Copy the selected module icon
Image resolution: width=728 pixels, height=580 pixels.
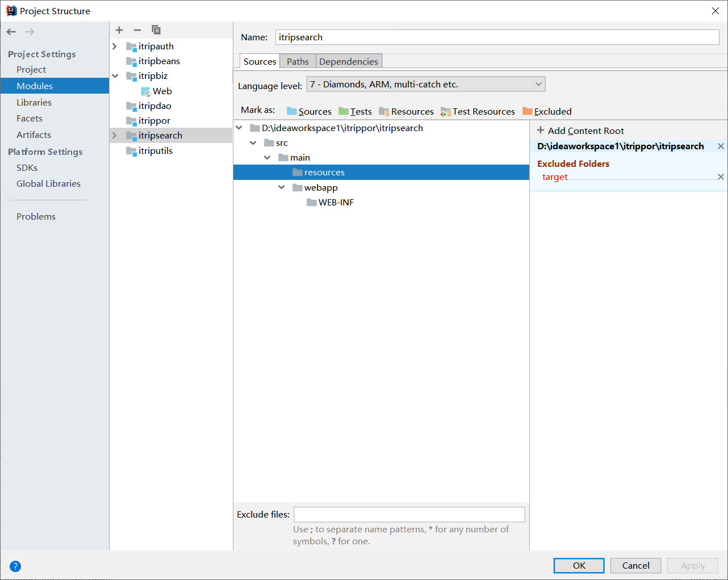(x=156, y=30)
